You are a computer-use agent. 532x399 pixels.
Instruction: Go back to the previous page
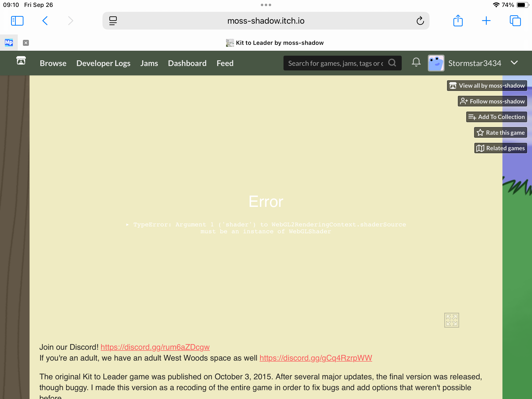(x=45, y=21)
